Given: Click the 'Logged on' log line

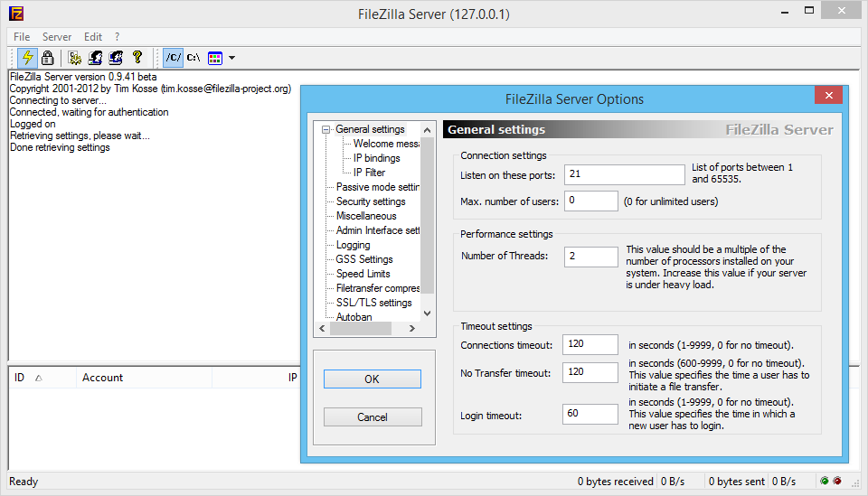Looking at the screenshot, I should tap(33, 124).
